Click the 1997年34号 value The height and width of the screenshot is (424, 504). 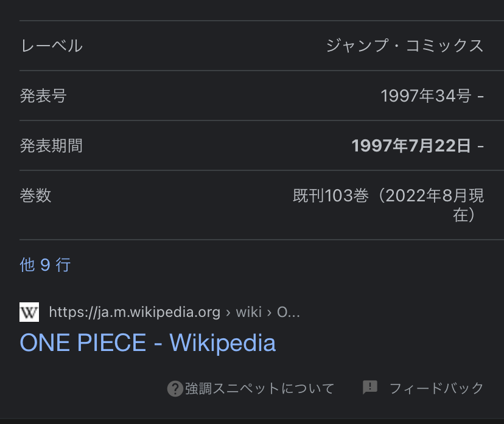(x=425, y=96)
